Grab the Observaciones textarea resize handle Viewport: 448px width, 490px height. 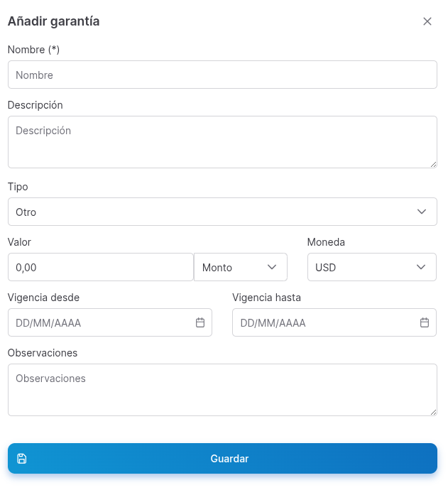(x=433, y=412)
